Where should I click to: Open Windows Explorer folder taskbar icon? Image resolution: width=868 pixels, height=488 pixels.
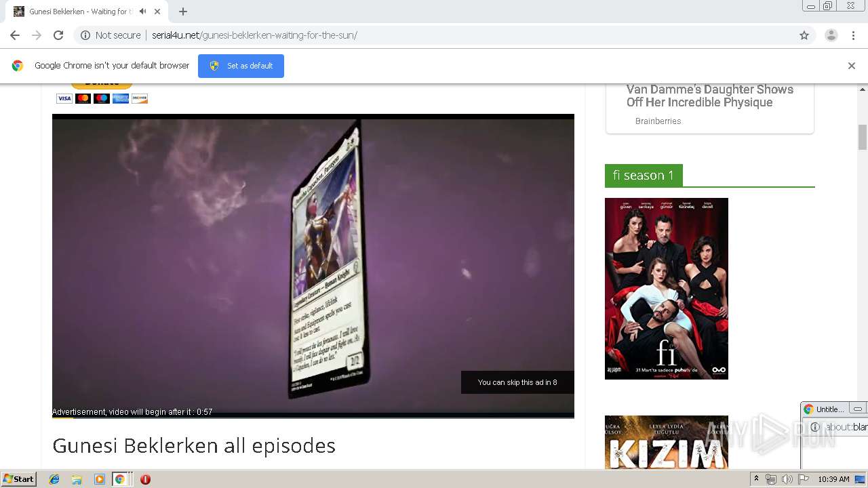[x=77, y=479]
